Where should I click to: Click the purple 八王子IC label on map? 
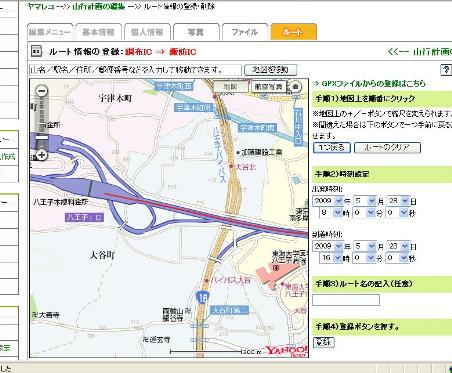coord(84,218)
